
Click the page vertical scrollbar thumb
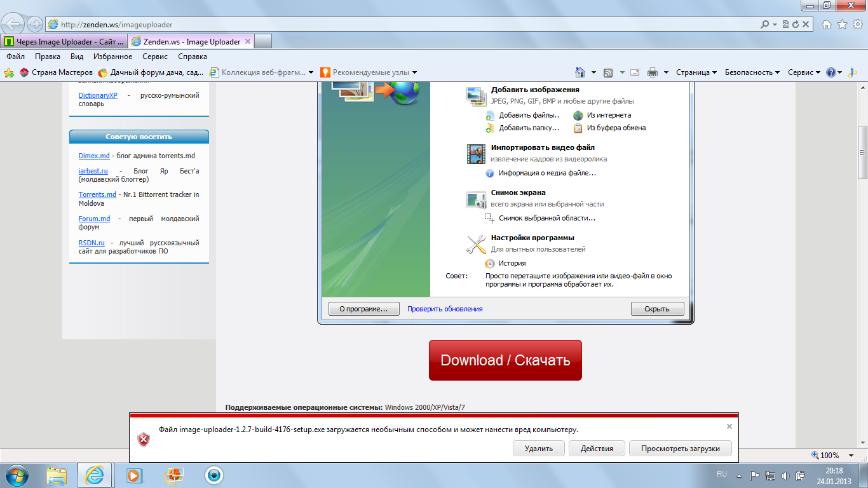coord(862,152)
